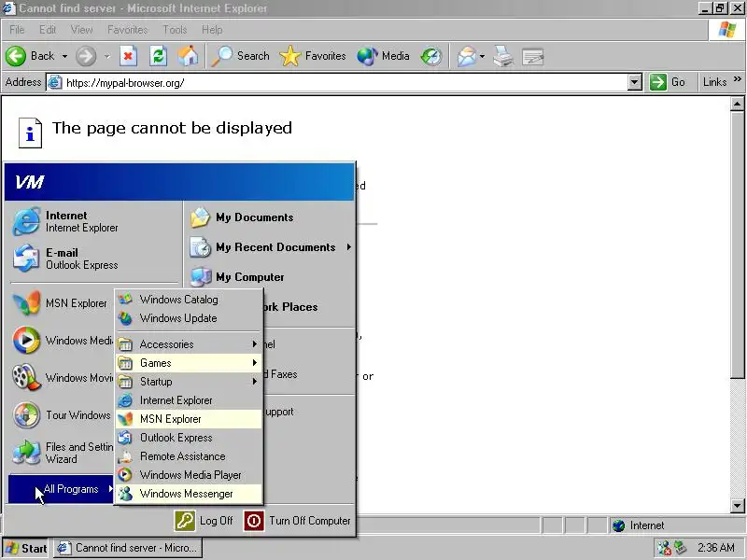Open the Back history dropdown arrow

pyautogui.click(x=64, y=56)
